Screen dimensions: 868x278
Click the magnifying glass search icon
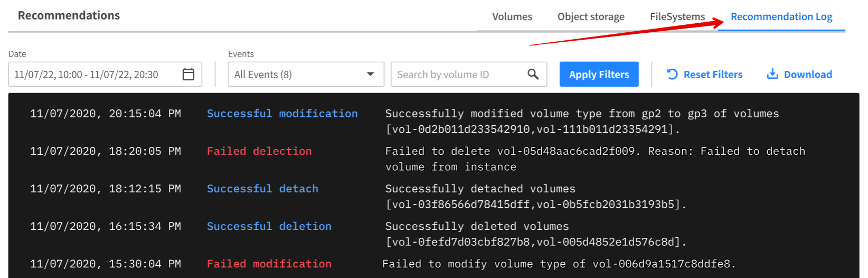pos(533,75)
